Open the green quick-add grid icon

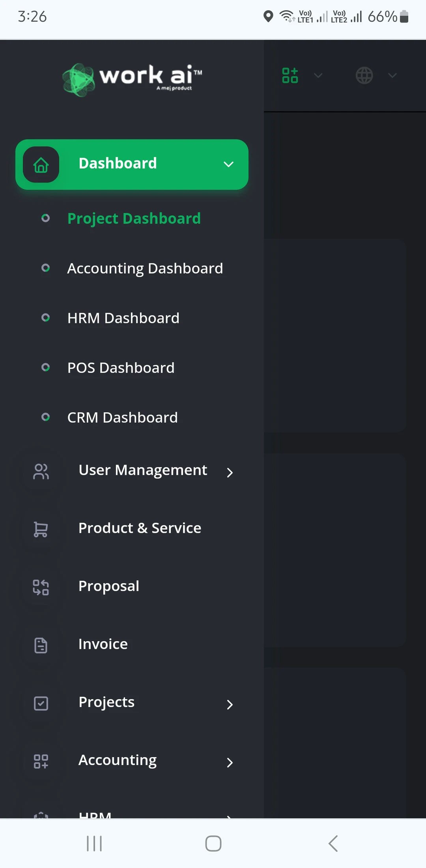tap(290, 75)
